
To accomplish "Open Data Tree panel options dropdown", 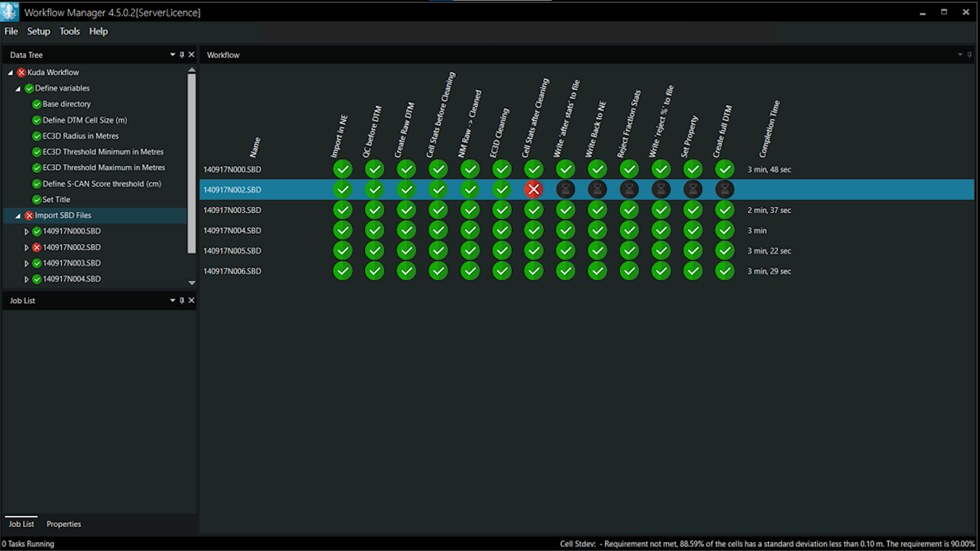I will [173, 55].
